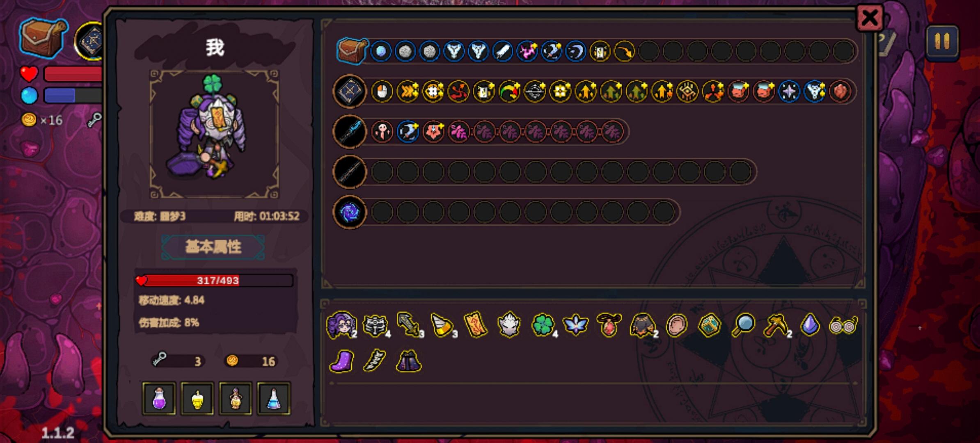Select the blue conical flask potion
980x443 pixels.
click(274, 398)
